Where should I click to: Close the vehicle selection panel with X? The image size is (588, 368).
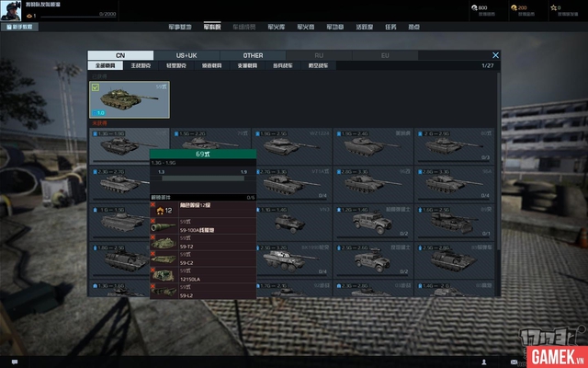tap(495, 55)
